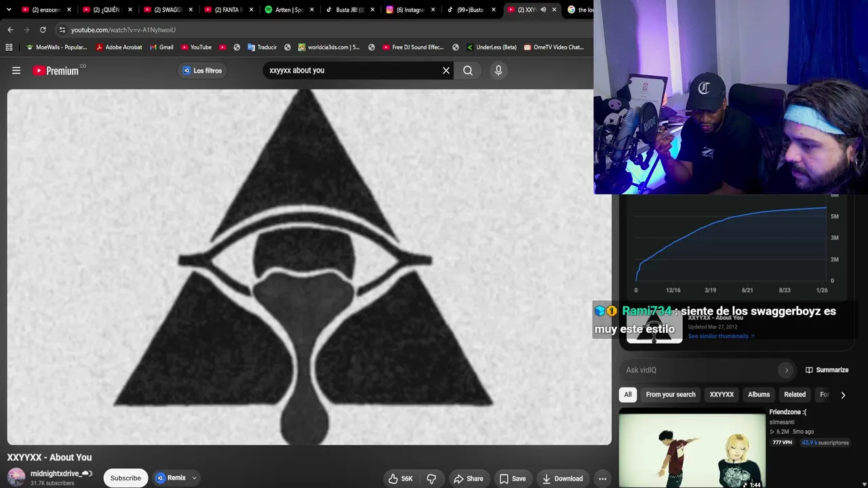Open the worldcia3ds.com bookmark
868x488 pixels.
click(329, 47)
